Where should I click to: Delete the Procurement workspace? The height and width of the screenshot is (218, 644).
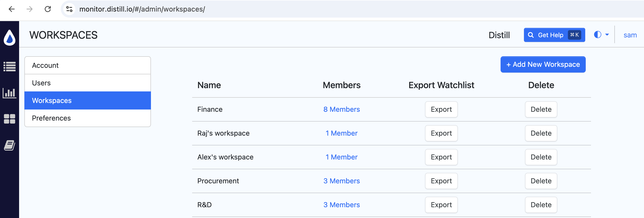(541, 181)
